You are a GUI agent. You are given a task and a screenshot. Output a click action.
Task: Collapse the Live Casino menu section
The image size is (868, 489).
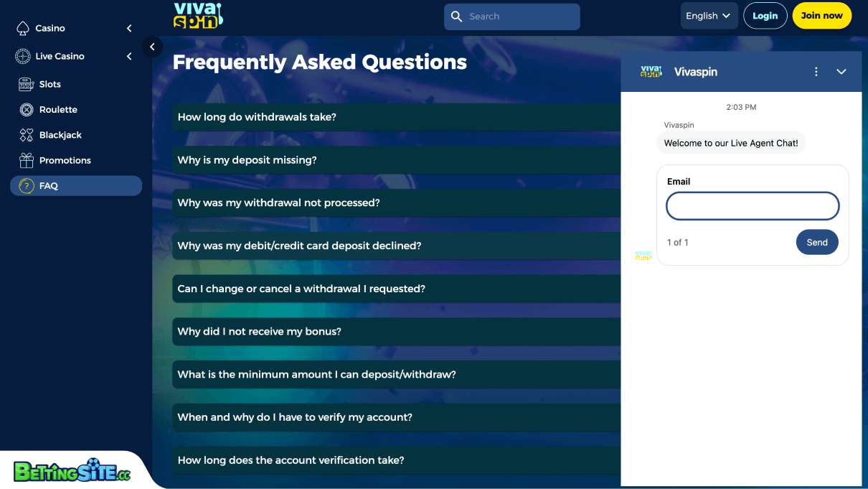tap(128, 55)
